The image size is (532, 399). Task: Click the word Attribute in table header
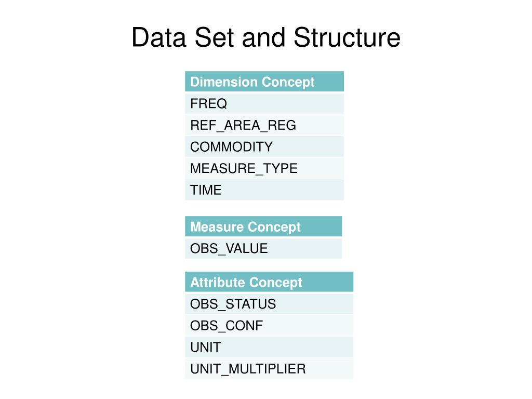[x=218, y=282]
